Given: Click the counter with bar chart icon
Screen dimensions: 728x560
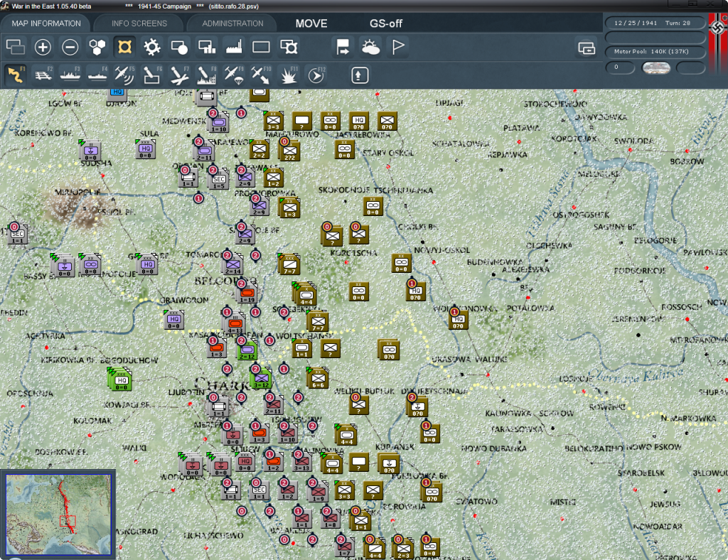Looking at the screenshot, I should coord(207,47).
